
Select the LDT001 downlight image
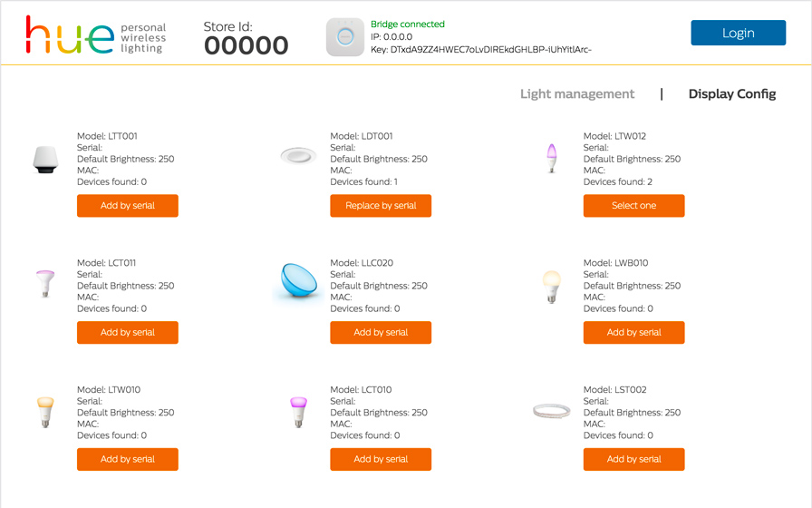298,155
